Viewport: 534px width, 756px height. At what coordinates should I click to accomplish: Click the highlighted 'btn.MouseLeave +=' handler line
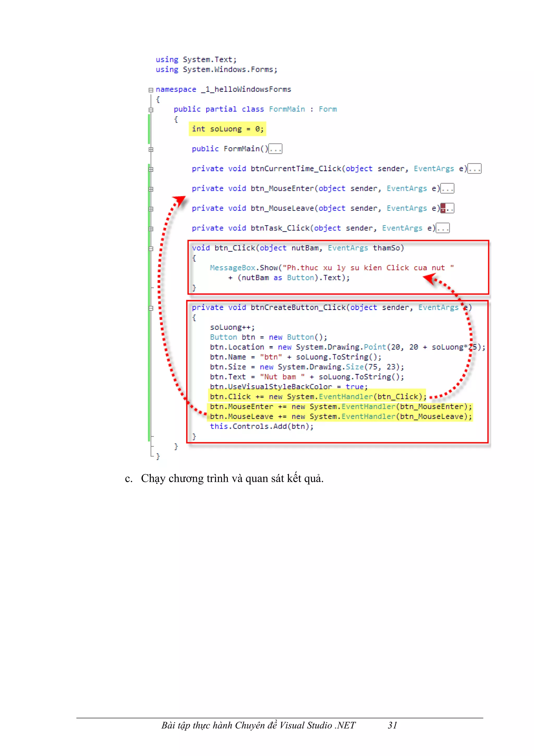[x=340, y=417]
